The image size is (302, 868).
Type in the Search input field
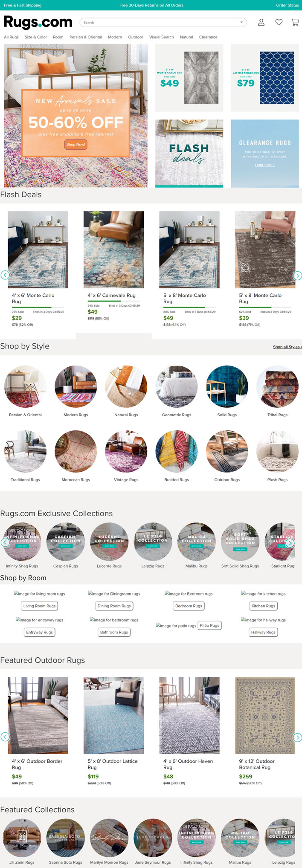click(158, 23)
